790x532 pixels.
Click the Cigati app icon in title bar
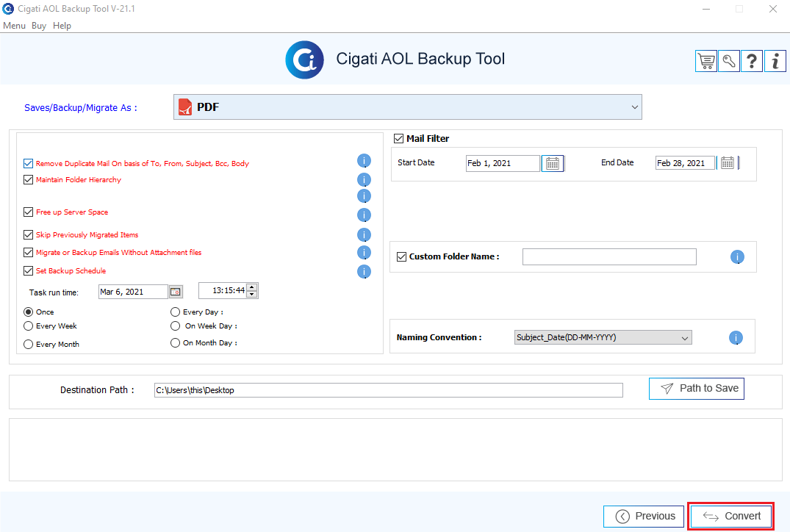(8, 9)
